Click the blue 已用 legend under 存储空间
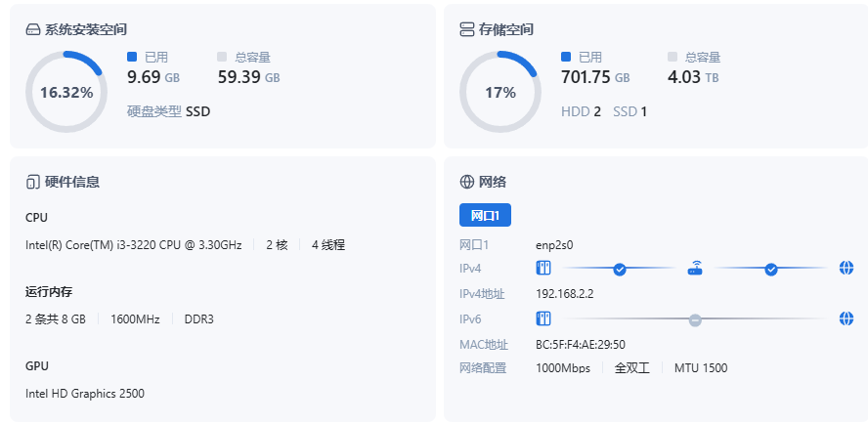 [x=582, y=57]
